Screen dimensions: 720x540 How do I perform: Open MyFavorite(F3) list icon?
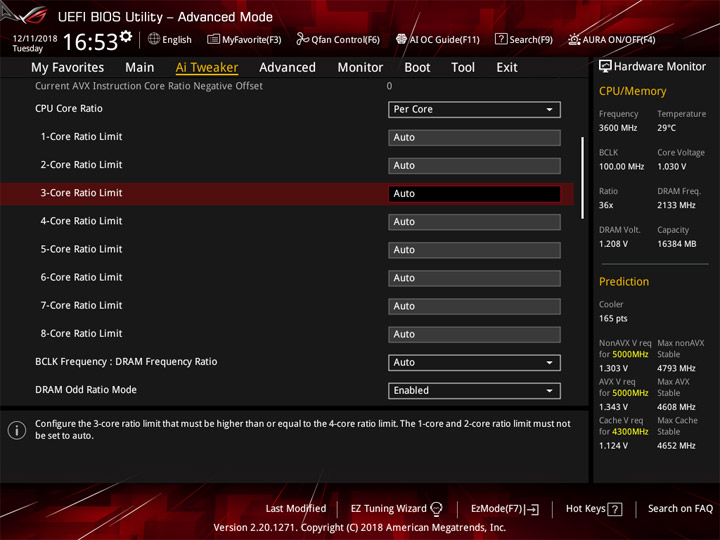(213, 39)
